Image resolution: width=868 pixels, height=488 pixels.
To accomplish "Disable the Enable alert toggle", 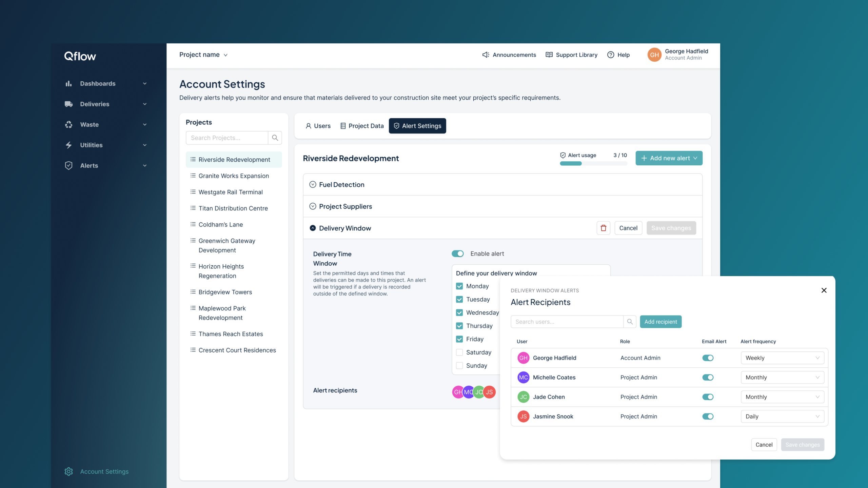I will coord(457,253).
